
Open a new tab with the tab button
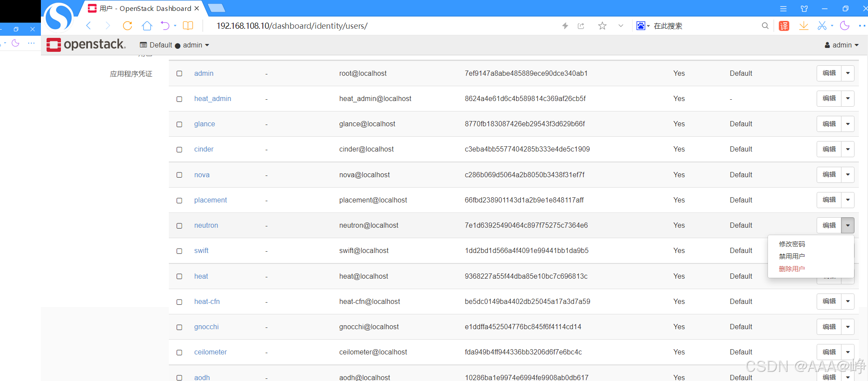coord(216,8)
